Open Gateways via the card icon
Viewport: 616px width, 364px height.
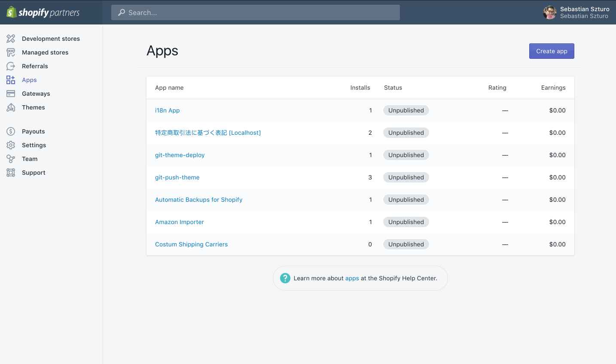(x=11, y=93)
